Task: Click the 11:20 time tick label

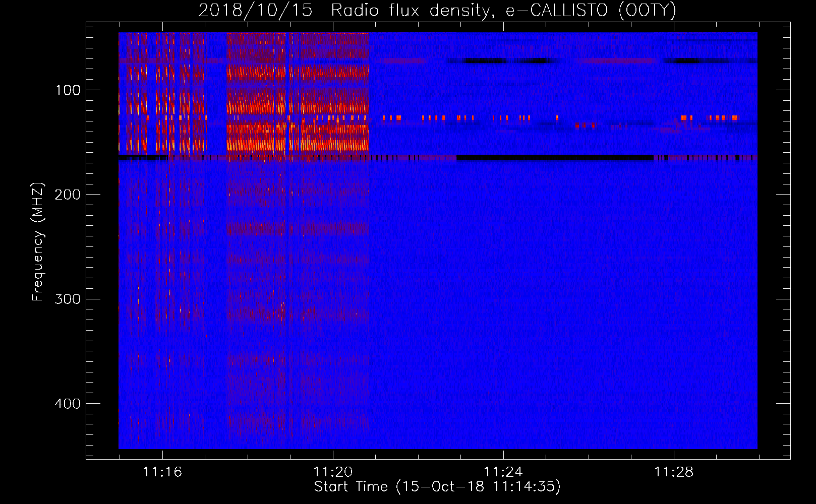Action: (333, 472)
